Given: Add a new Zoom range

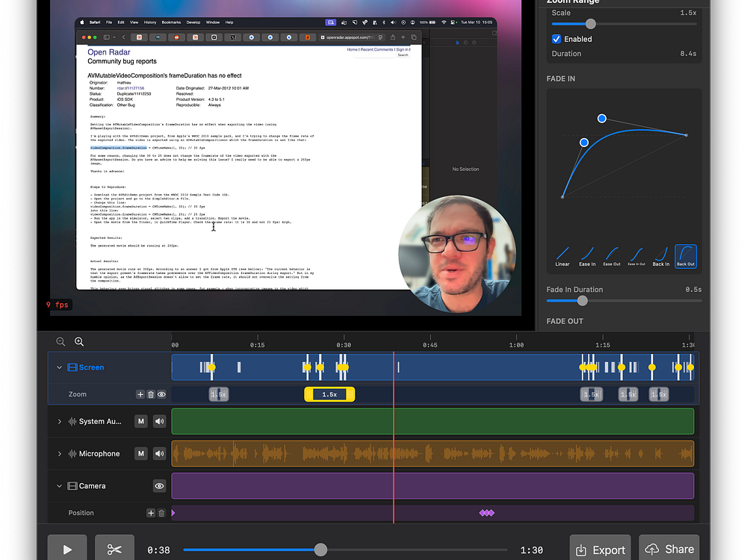Looking at the screenshot, I should point(140,394).
